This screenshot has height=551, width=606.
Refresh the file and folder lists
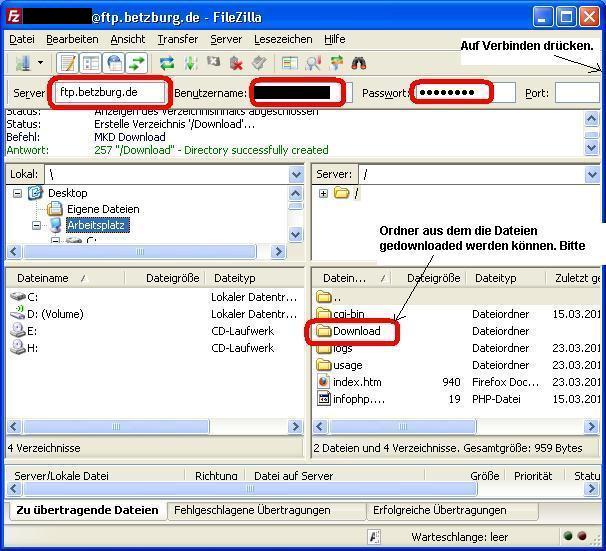(x=167, y=63)
